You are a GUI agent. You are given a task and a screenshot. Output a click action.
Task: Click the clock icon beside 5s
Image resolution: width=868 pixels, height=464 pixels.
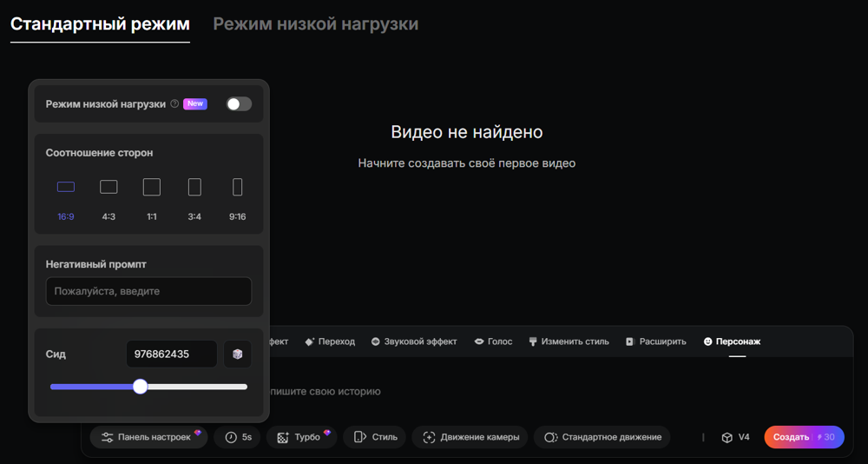coord(231,437)
